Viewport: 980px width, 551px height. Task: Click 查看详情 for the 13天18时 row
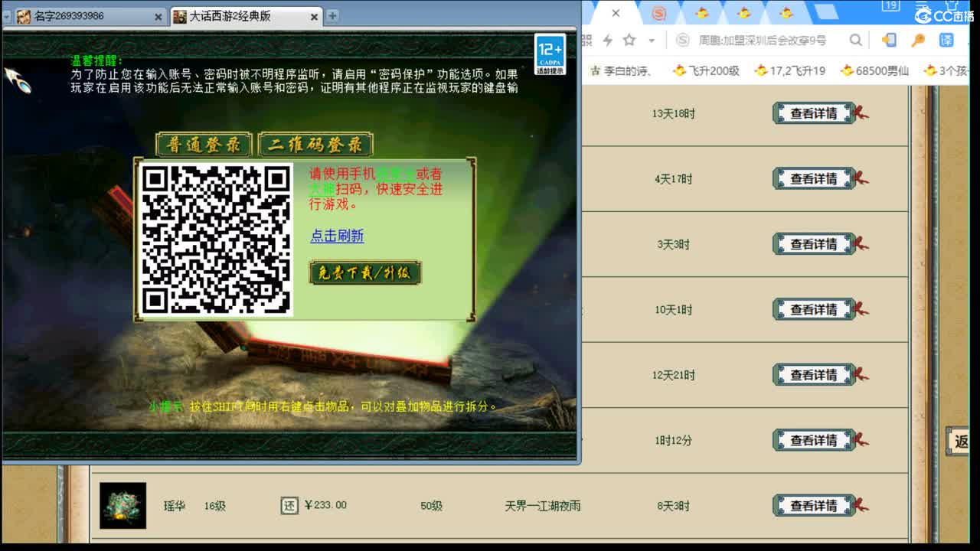coord(813,113)
